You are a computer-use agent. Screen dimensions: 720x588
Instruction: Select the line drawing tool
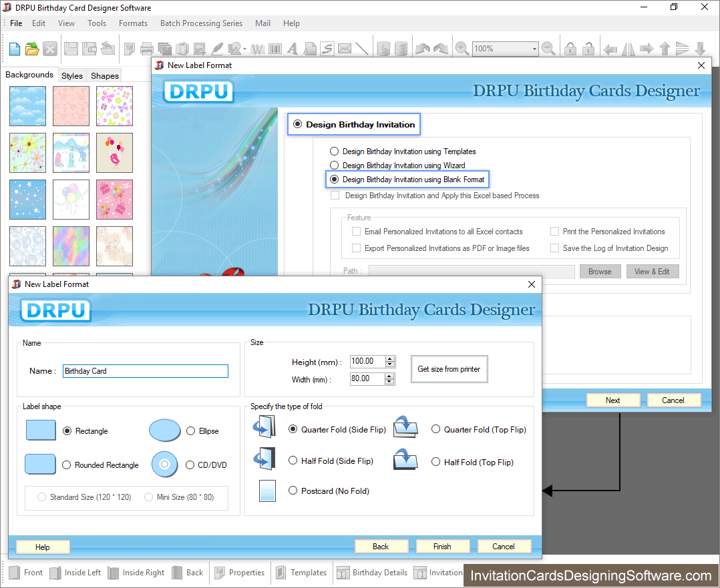click(362, 48)
